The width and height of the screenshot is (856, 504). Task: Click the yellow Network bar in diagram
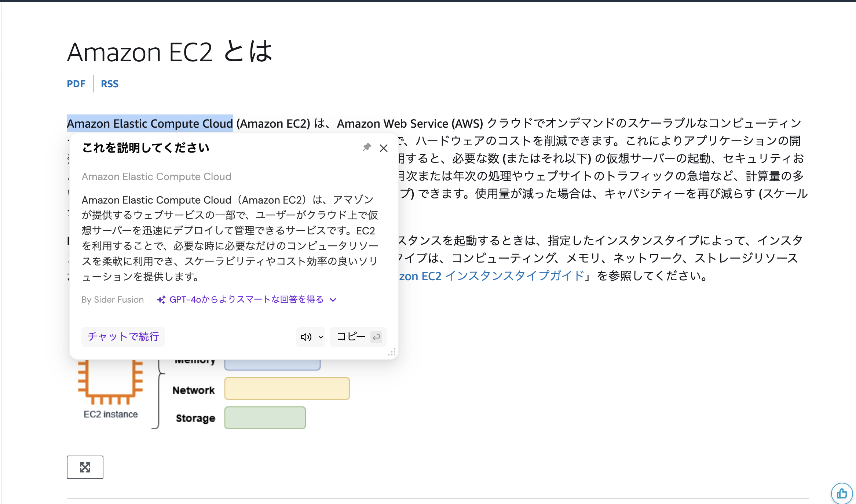coord(287,388)
